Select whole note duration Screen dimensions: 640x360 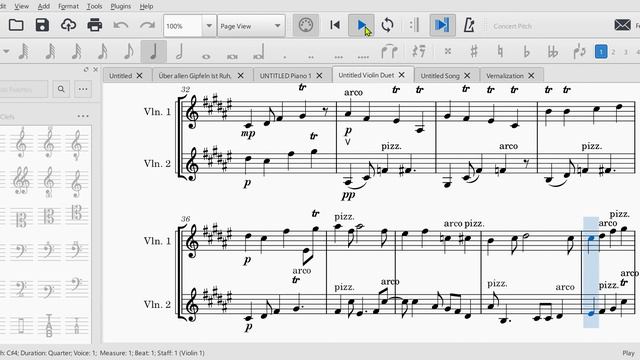pyautogui.click(x=206, y=56)
